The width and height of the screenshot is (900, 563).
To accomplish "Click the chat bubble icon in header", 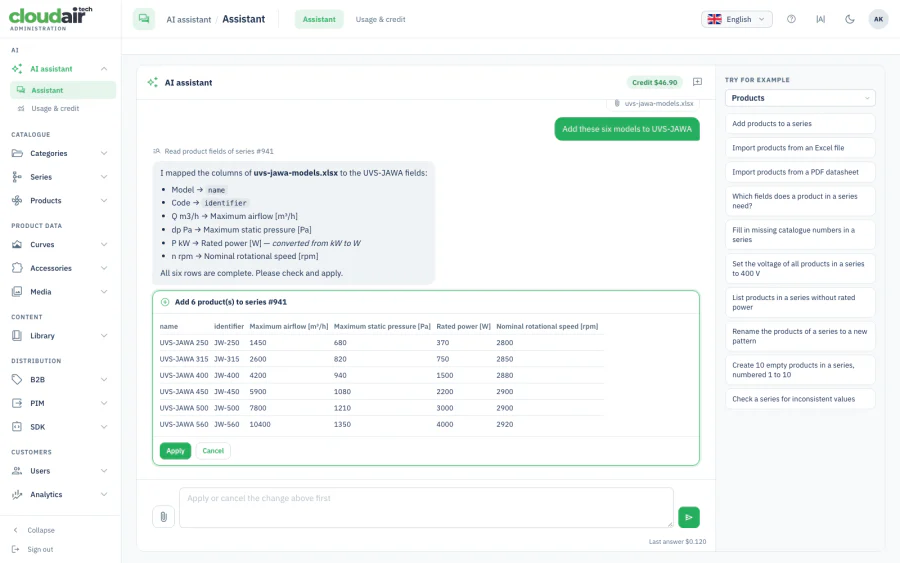I will 144,19.
